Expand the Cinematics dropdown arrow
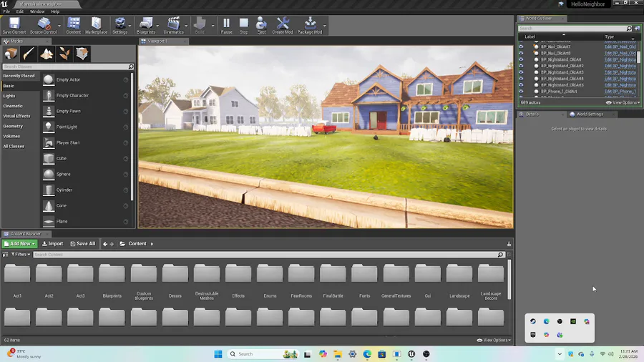The height and width of the screenshot is (362, 644). (x=186, y=26)
